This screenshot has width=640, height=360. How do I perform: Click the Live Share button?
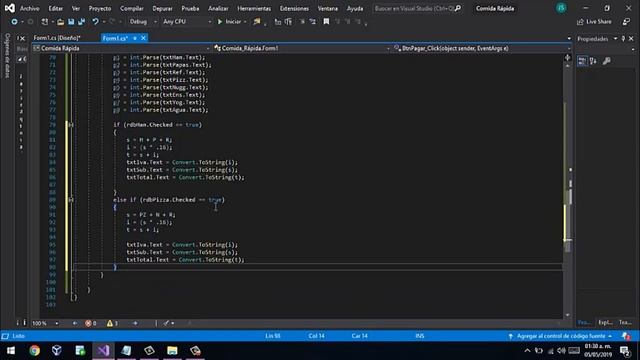(x=594, y=22)
